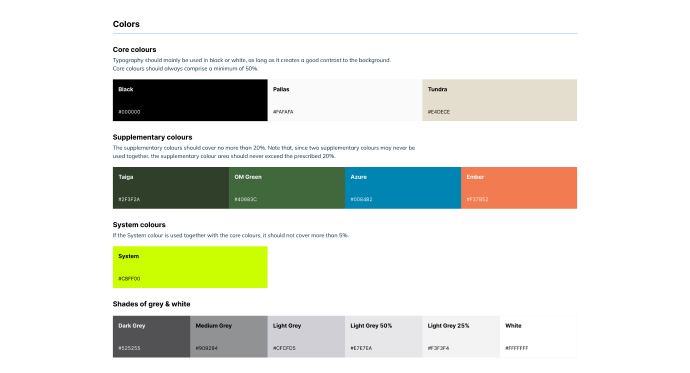This screenshot has width=690, height=373.
Task: Click the 'comprise a minimum of 50%' line
Action: coord(185,69)
